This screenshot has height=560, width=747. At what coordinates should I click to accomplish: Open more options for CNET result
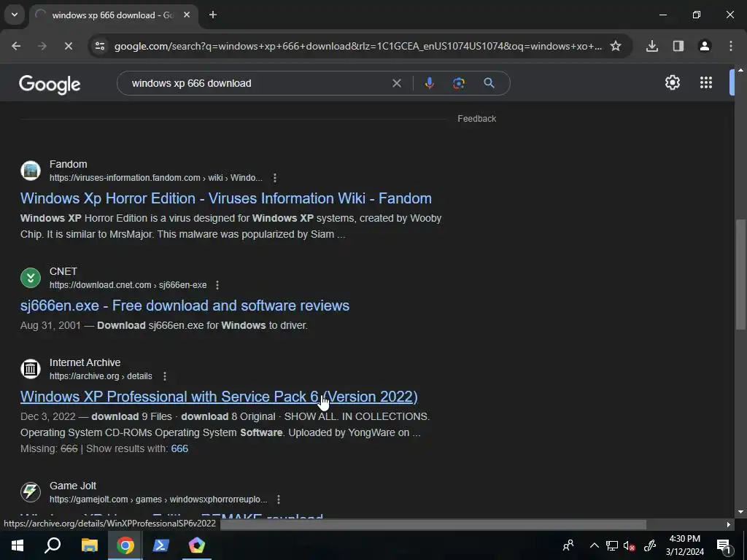[217, 285]
